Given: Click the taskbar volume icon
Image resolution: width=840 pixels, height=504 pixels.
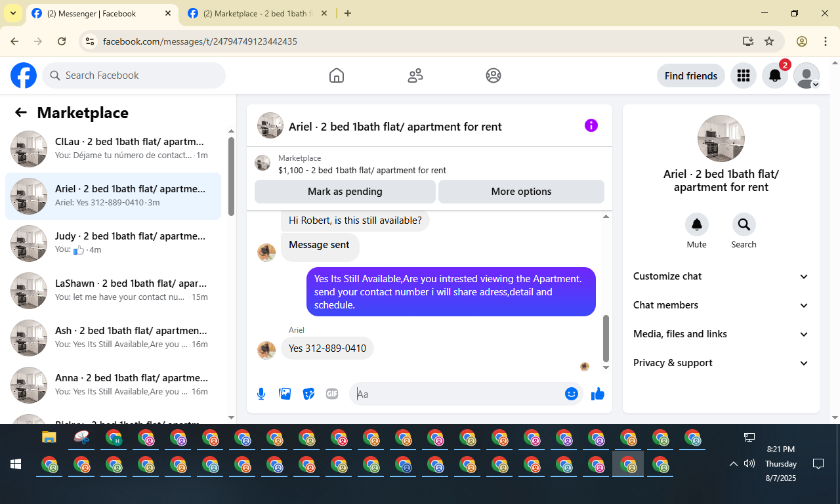Looking at the screenshot, I should (749, 464).
